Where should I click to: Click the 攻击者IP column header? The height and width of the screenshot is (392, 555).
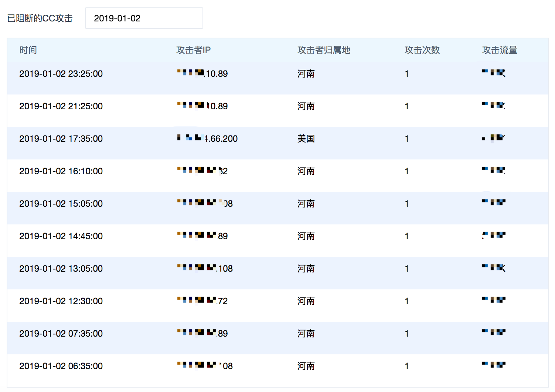(193, 50)
